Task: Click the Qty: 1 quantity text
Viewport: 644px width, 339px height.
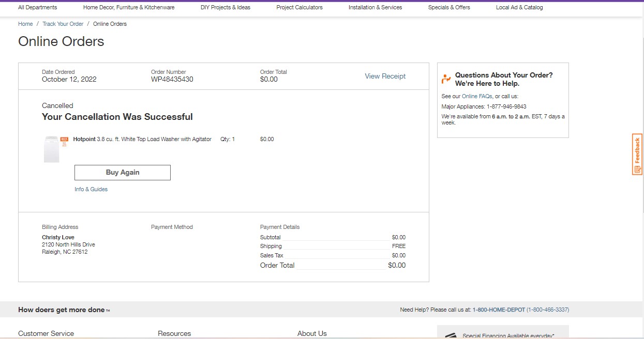Action: [228, 139]
